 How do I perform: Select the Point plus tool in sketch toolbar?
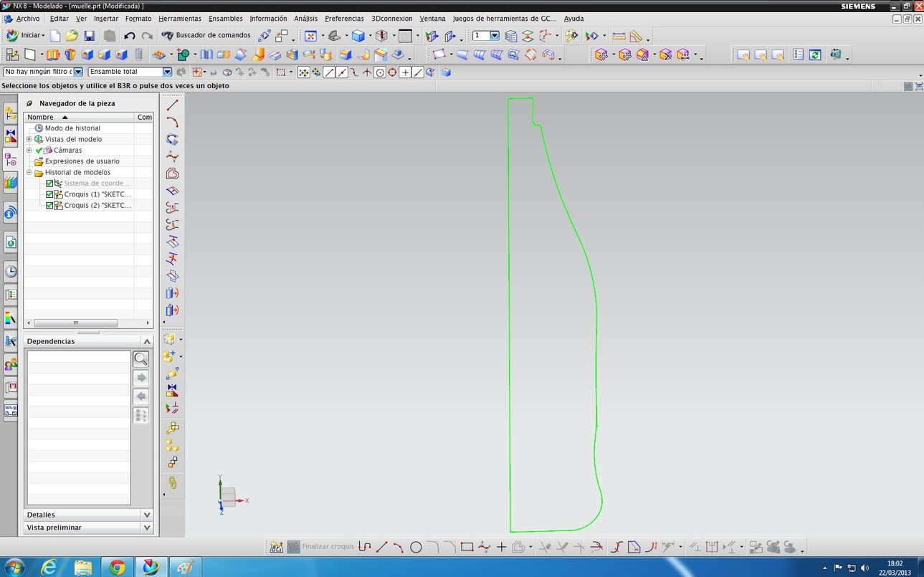(501, 547)
